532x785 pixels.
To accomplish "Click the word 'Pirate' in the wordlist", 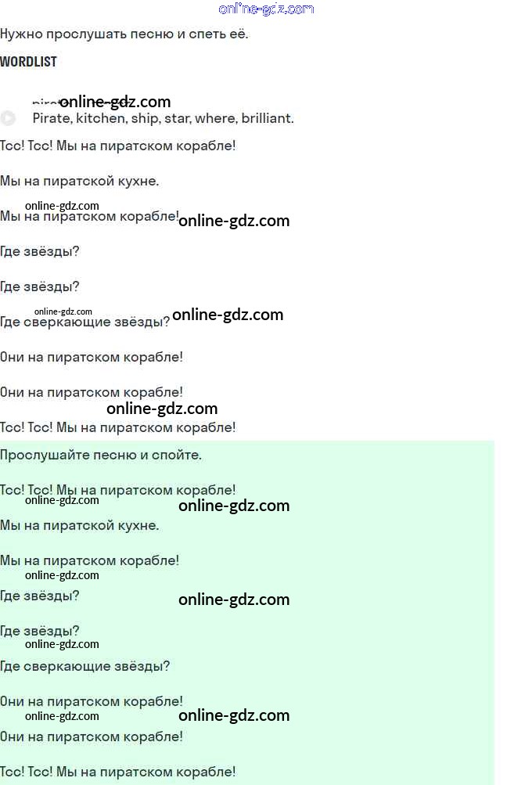I will tap(52, 118).
